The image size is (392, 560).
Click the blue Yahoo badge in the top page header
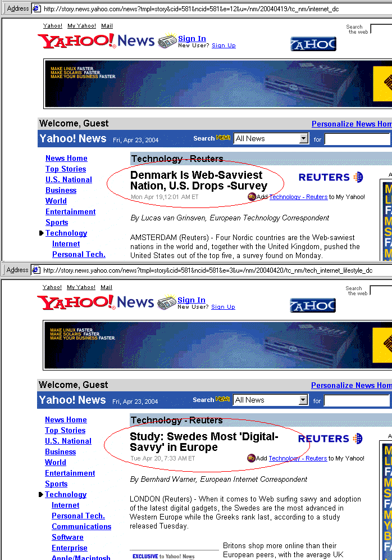[313, 44]
